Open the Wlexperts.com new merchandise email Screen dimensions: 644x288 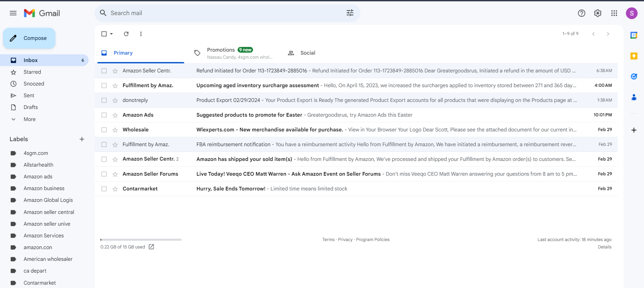(356, 130)
